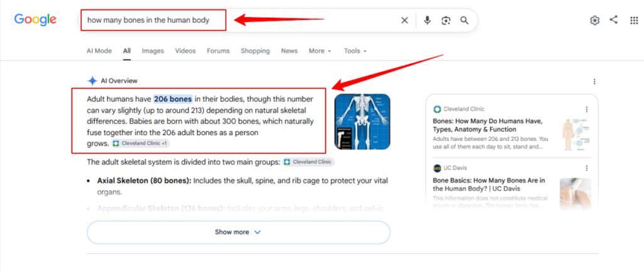Viewport: 644px width, 271px height.
Task: Switch to Videos tab
Action: coord(186,51)
